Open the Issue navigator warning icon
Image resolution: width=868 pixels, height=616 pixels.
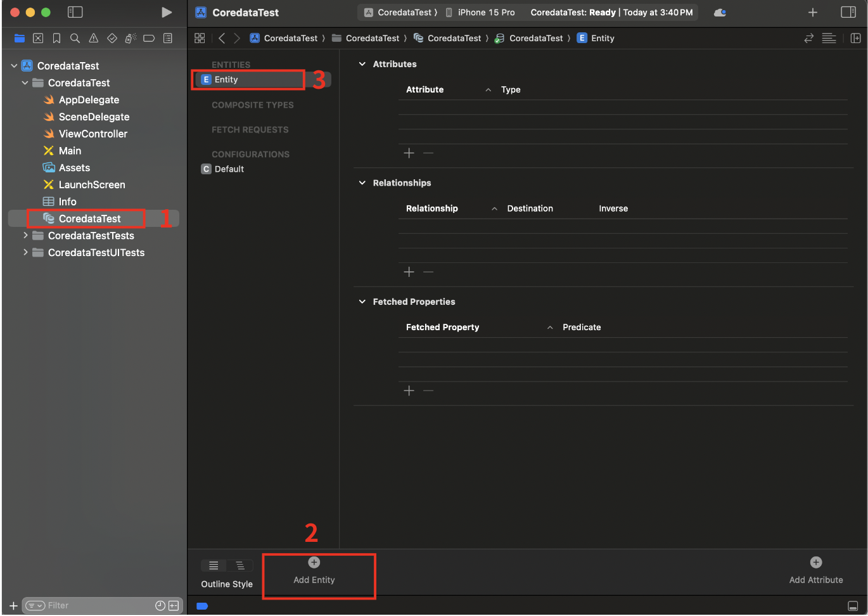[x=93, y=39]
